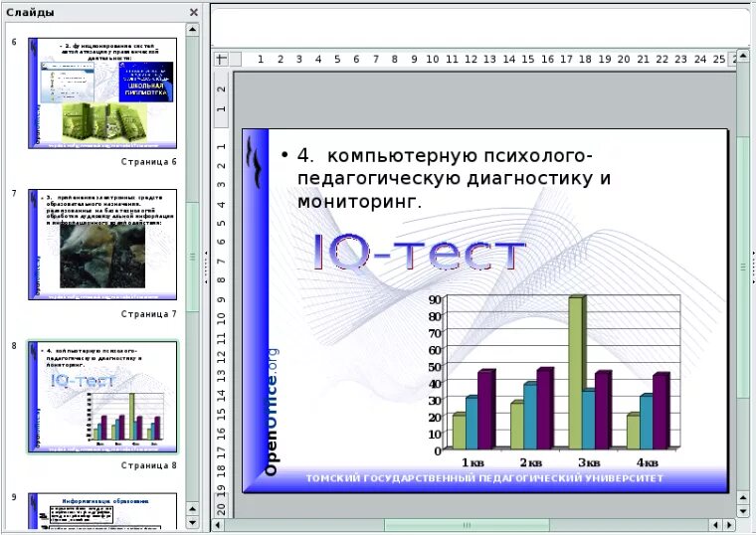756x535 pixels.
Task: Click the chart Y-axis value 50
Action: coord(435,367)
